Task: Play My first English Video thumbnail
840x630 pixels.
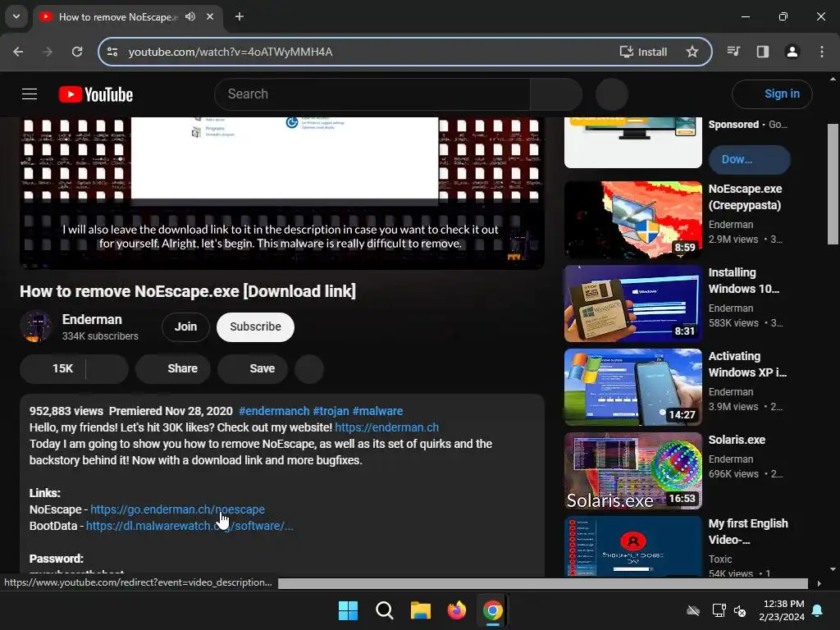Action: pos(633,546)
